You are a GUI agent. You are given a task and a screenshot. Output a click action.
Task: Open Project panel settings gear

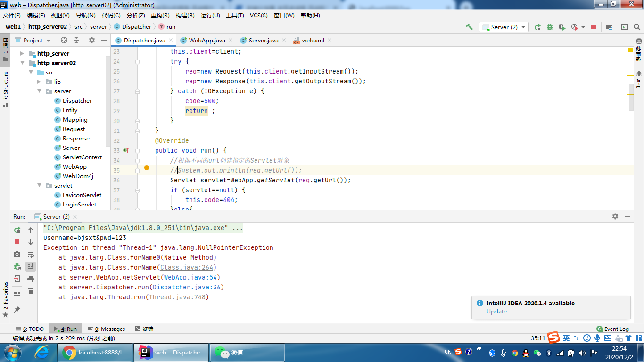(x=92, y=40)
